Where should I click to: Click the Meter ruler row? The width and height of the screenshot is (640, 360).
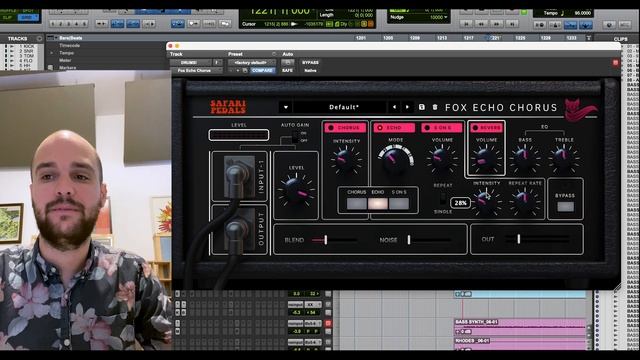coord(65,60)
